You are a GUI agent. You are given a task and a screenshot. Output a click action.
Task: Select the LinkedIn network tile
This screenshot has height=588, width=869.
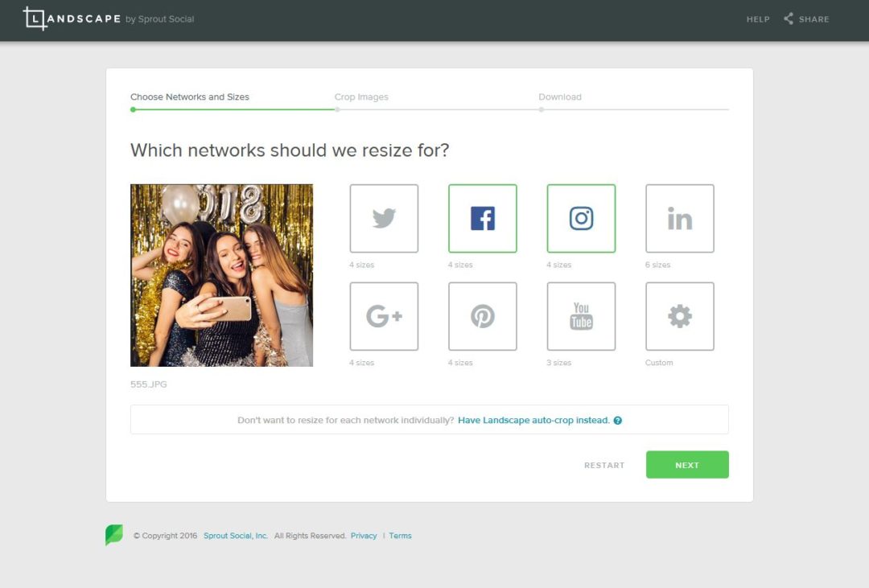coord(679,218)
